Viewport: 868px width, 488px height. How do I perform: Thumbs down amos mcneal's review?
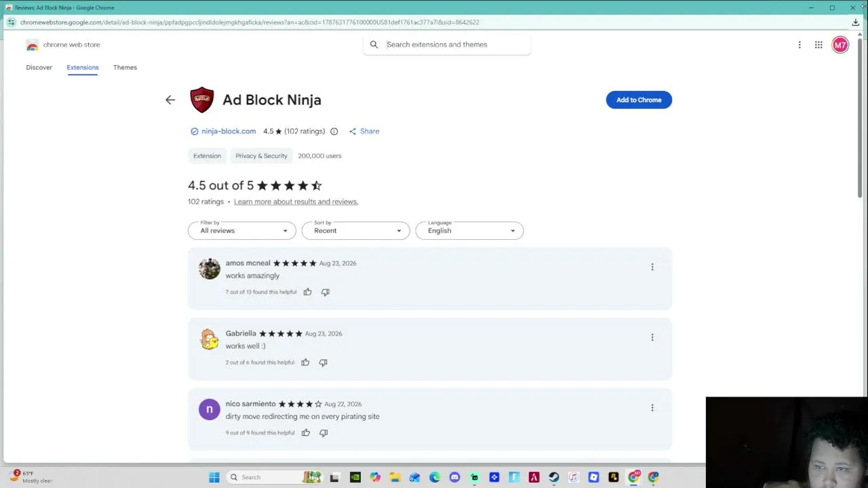coord(325,292)
